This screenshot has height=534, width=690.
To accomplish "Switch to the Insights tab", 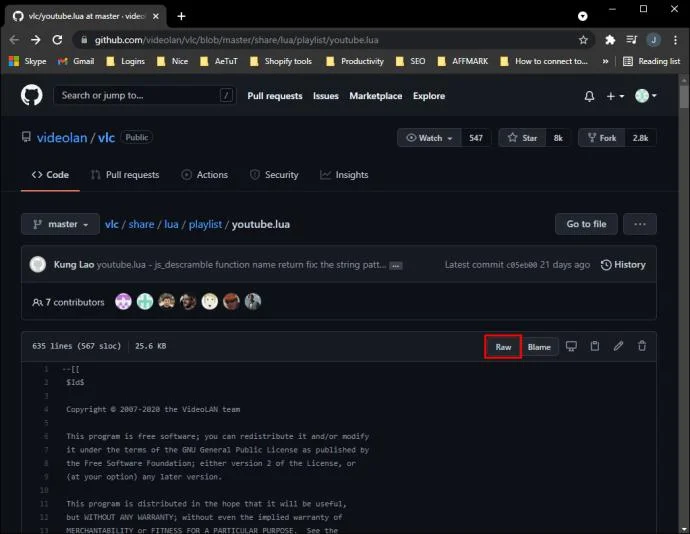I will [x=344, y=175].
